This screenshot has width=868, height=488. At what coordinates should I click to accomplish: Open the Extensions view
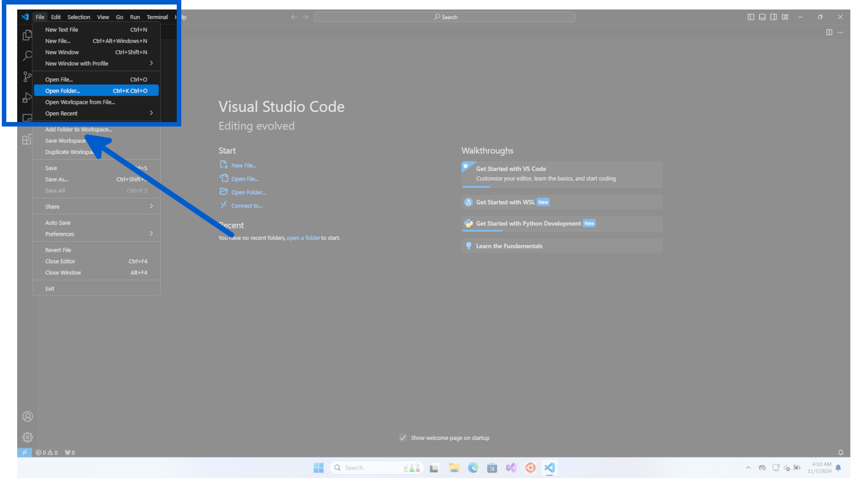click(27, 139)
